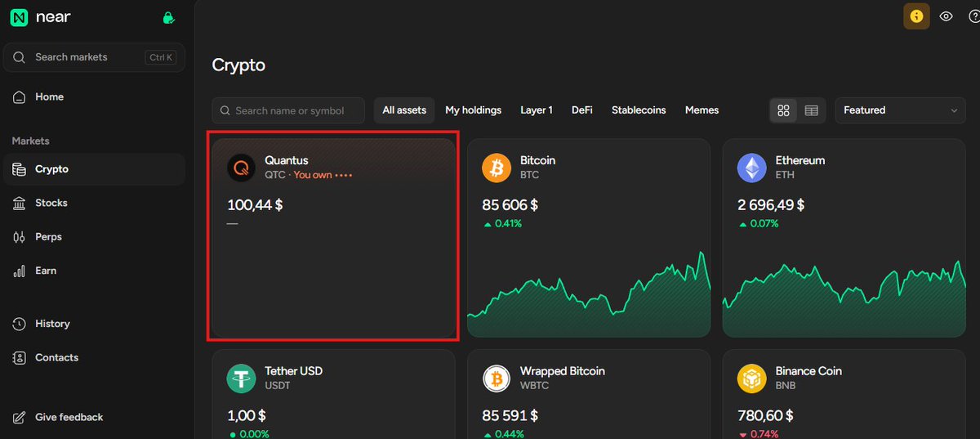
Task: Click the 85 606 $ Bitcoin price
Action: (x=510, y=205)
